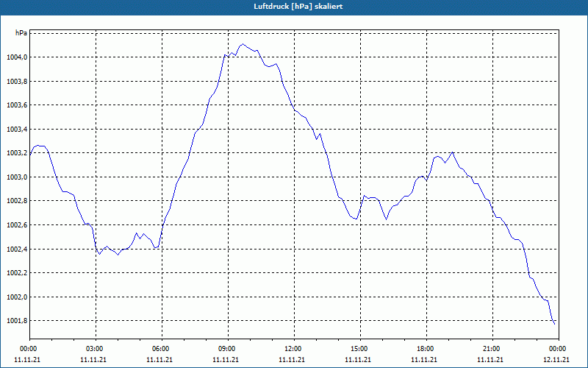This screenshot has height=368, width=588.
Task: Click the 06:00 time label
Action: (x=162, y=349)
